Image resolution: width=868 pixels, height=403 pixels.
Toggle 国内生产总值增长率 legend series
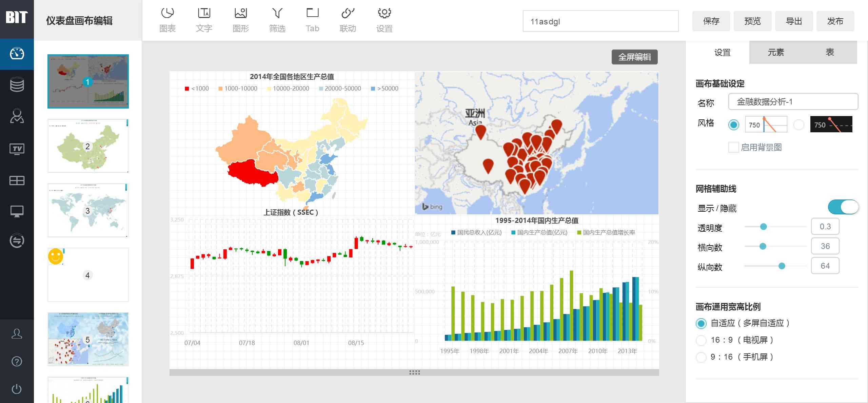pos(606,232)
